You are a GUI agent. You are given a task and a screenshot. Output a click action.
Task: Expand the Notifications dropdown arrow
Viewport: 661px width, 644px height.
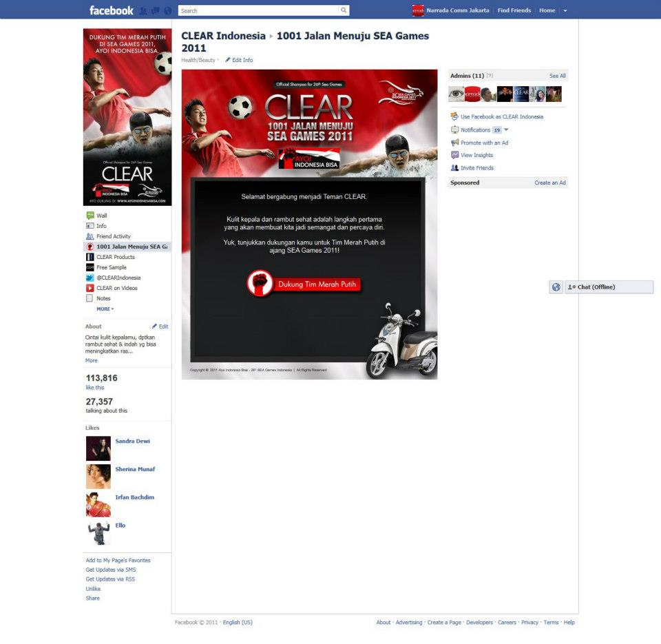coord(506,130)
